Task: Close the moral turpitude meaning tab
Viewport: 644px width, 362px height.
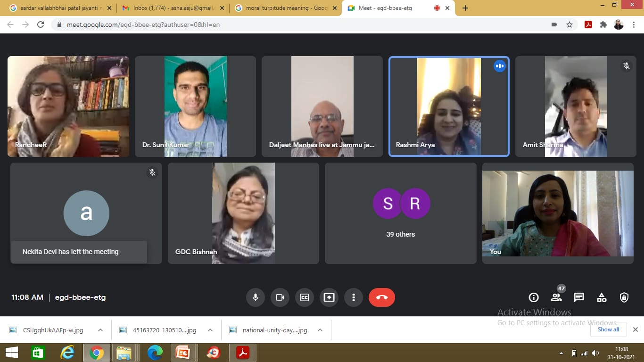Action: tap(335, 8)
